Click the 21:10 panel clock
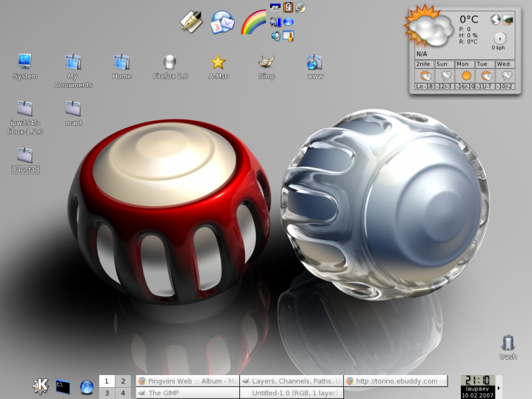Viewport: 532px width, 399px height. (x=477, y=380)
